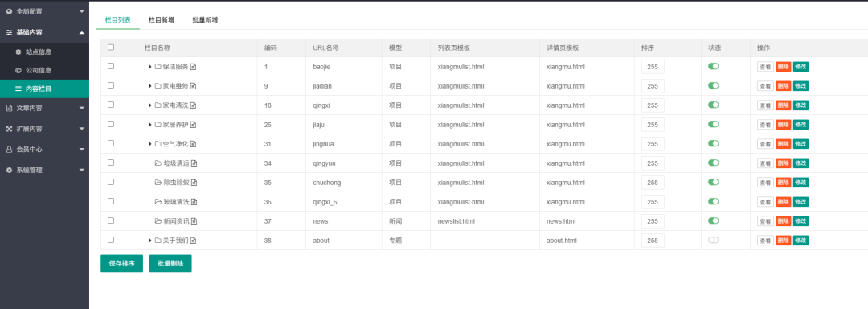Viewport: 868px width, 309px height.
Task: Click the expand-arrows icon beside 扩展内容
Action: tap(9, 129)
